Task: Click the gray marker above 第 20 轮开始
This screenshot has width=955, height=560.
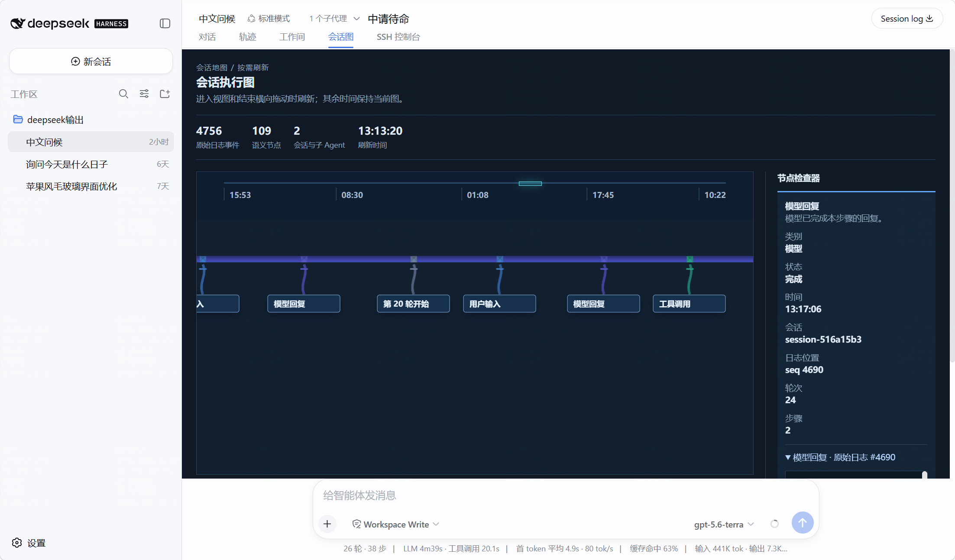Action: click(414, 259)
